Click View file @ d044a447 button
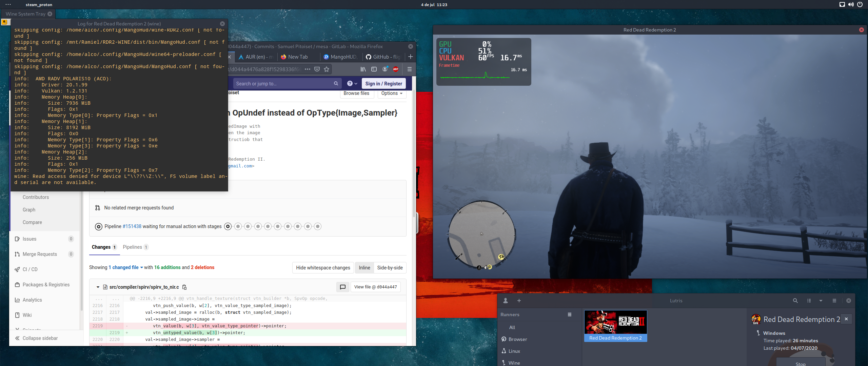Image resolution: width=868 pixels, height=366 pixels. [x=375, y=287]
